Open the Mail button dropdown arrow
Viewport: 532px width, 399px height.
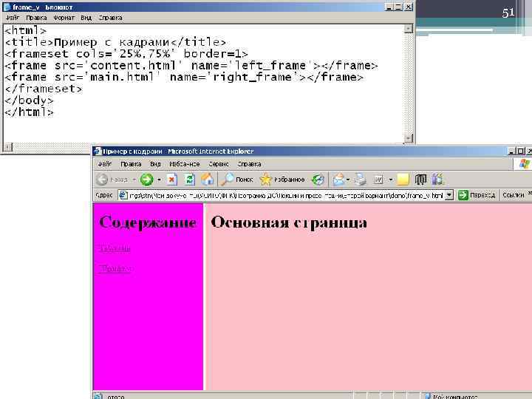pos(348,180)
